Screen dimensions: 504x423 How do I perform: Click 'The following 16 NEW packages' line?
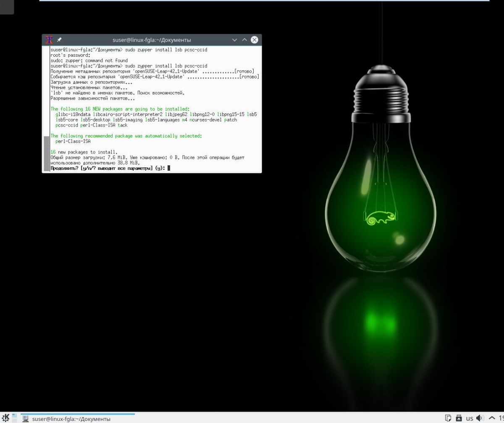click(120, 109)
